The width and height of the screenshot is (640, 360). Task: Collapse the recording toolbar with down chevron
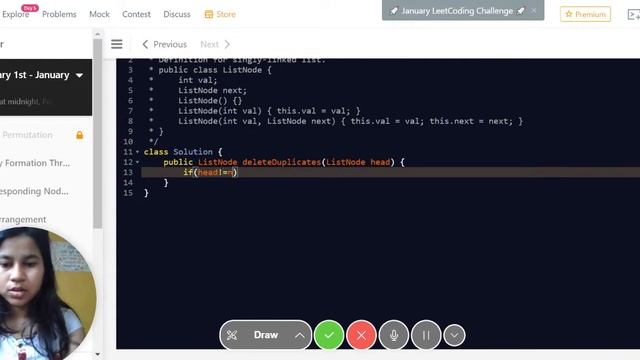454,336
